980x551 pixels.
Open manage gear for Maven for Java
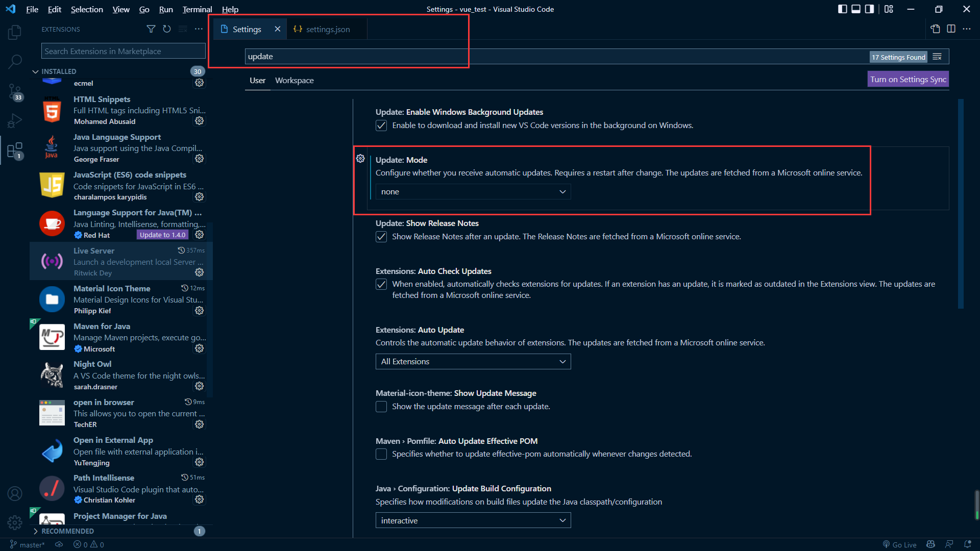pos(200,348)
